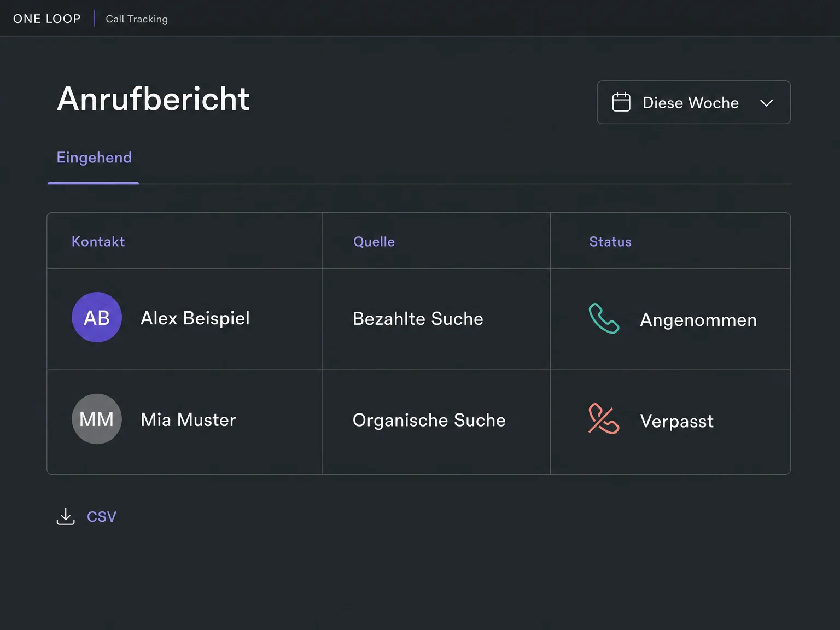
Task: Click the green answered phone icon
Action: (x=604, y=318)
